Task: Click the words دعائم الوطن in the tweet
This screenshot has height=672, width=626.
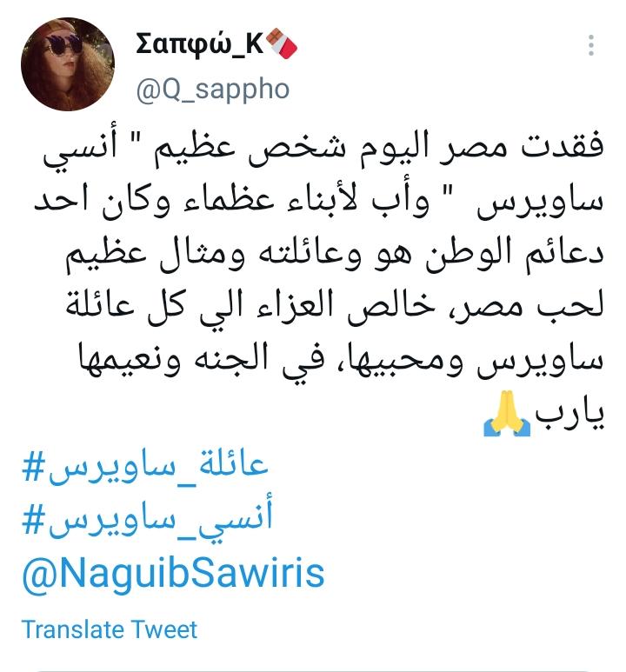Action: (x=515, y=254)
